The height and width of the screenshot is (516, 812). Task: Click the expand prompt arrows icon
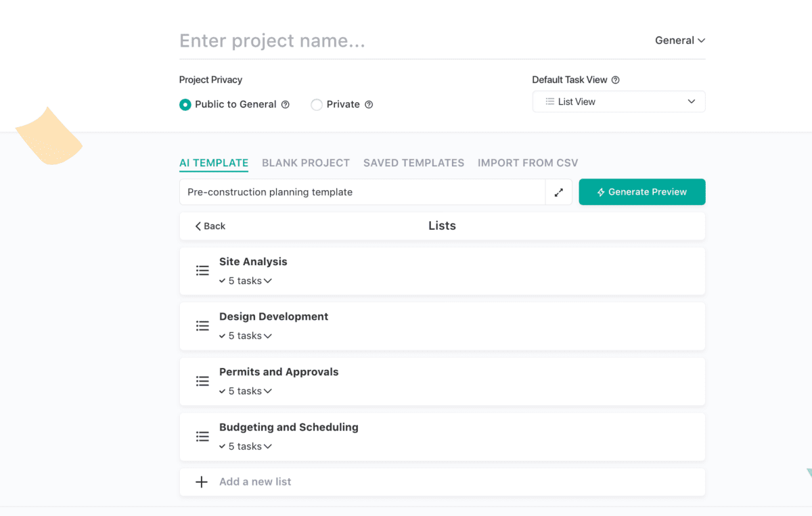[x=559, y=192]
